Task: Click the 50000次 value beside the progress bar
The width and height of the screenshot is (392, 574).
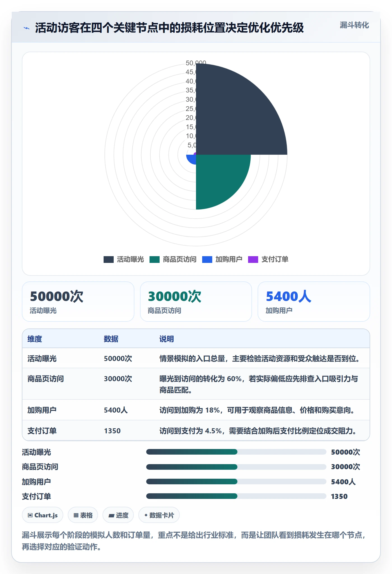Action: click(346, 452)
